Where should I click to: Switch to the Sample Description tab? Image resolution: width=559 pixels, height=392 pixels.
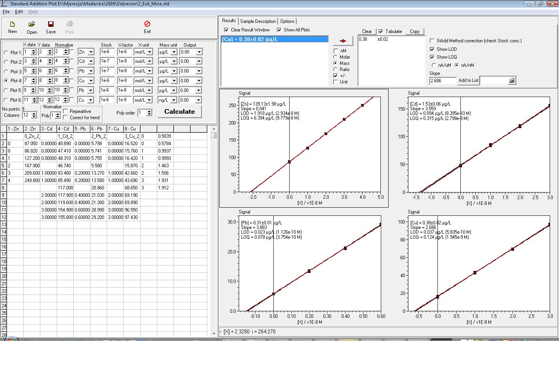coord(258,21)
